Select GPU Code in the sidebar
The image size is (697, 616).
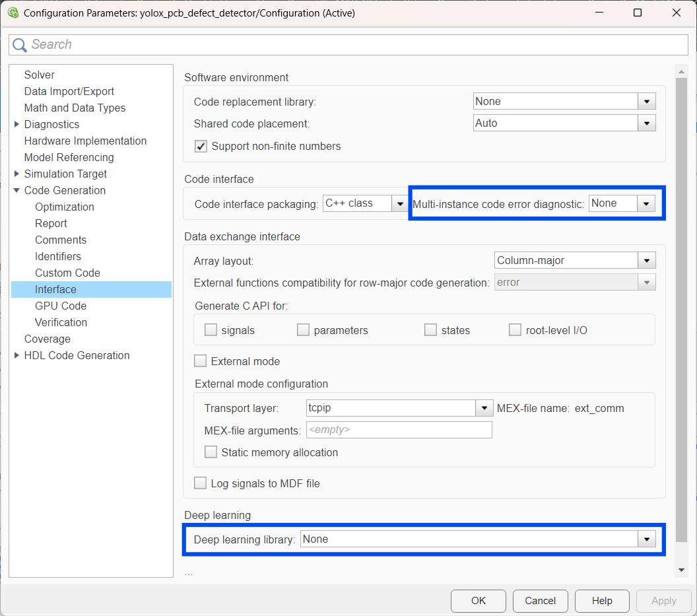point(61,306)
